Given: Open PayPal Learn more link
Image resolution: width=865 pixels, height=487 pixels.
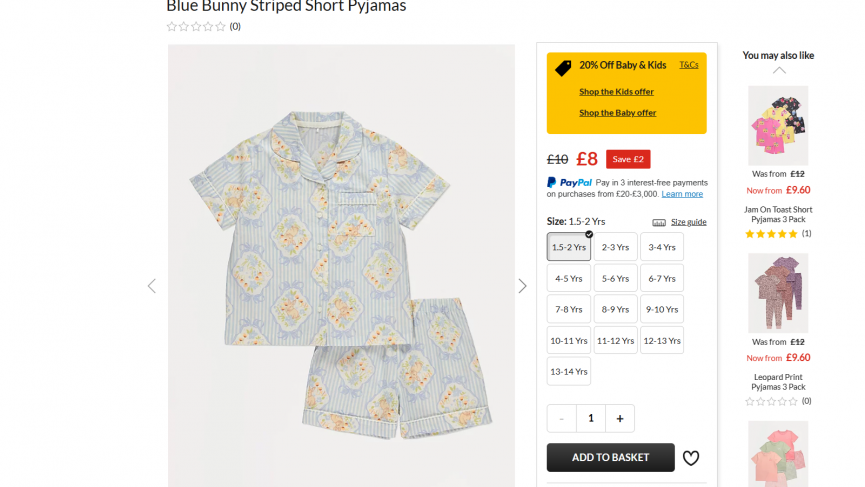Looking at the screenshot, I should (x=682, y=194).
